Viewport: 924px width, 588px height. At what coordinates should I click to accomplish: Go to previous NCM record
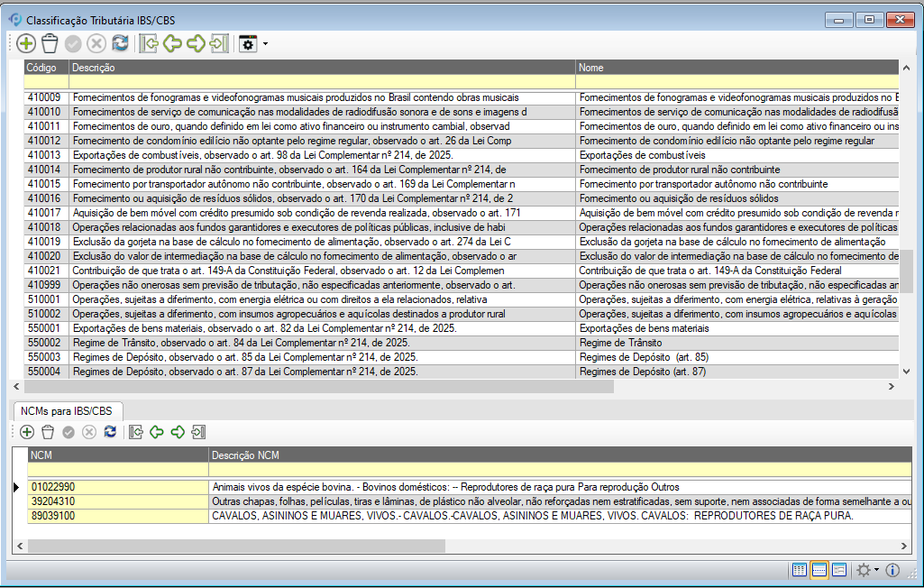(x=157, y=432)
